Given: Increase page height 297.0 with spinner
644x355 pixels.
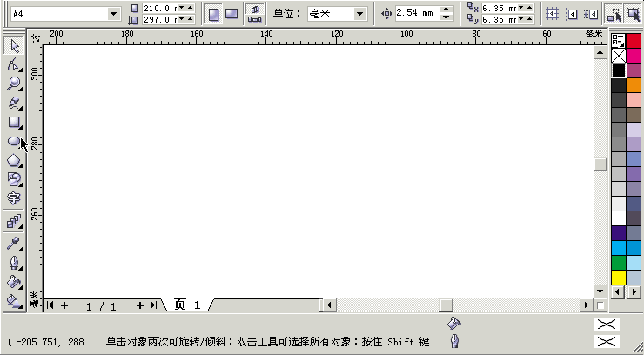Looking at the screenshot, I should (191, 19).
